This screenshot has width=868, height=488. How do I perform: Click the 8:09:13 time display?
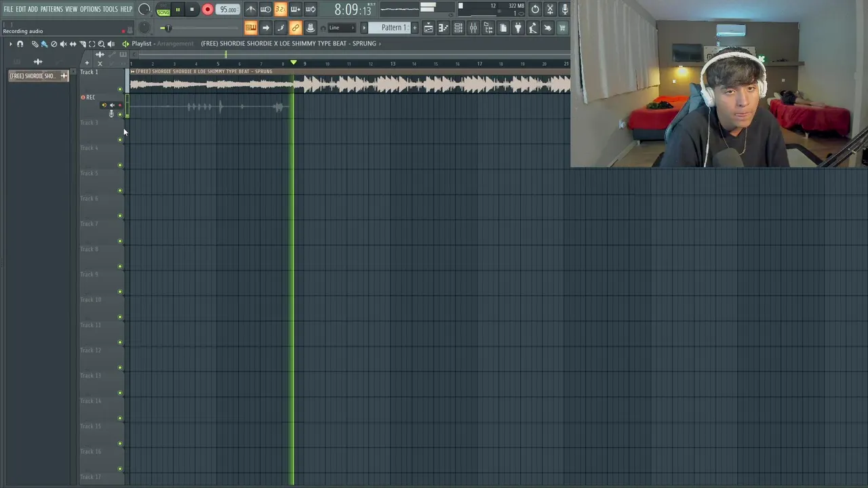353,9
